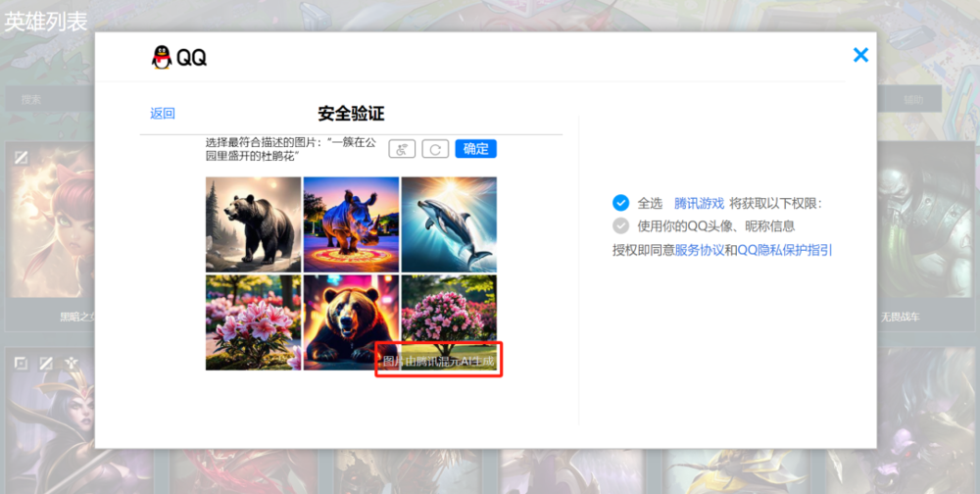Click the accessibility mode icon in captcha
980x494 pixels.
tap(402, 149)
